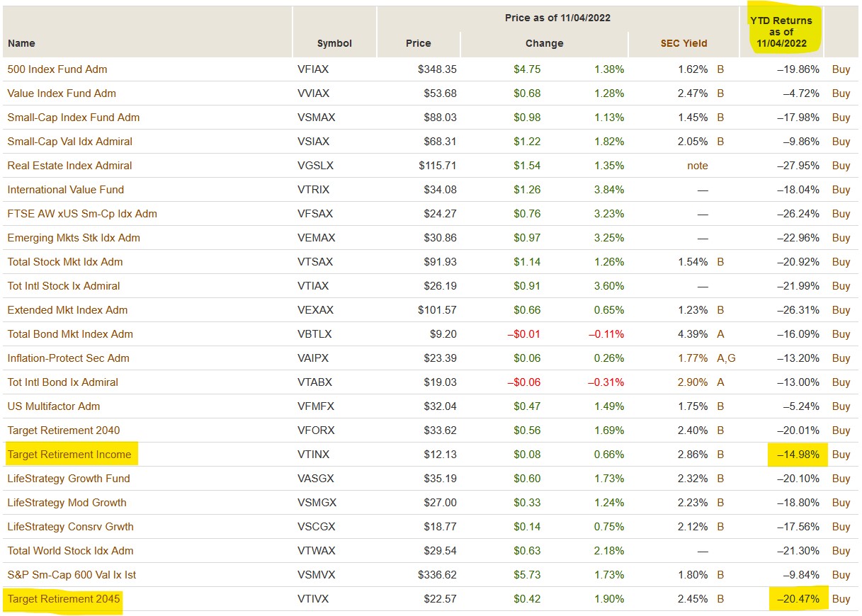Select the $348.35 price cell
The height and width of the screenshot is (616, 862).
click(x=437, y=69)
